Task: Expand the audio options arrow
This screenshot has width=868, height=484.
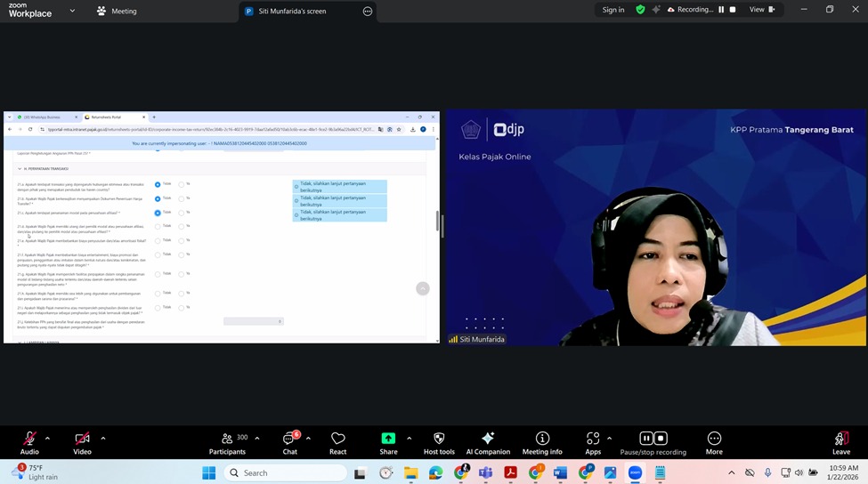Action: (x=47, y=438)
